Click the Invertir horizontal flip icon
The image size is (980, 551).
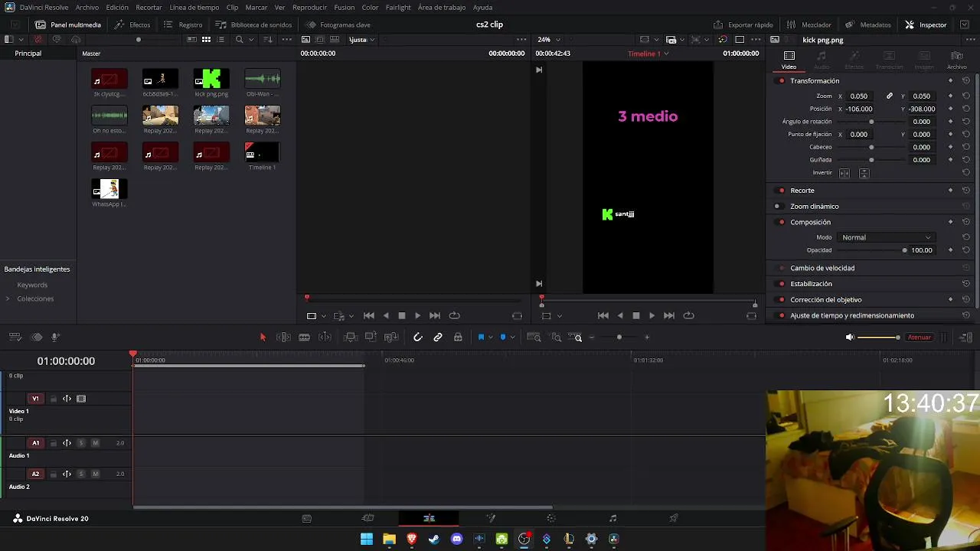point(844,173)
